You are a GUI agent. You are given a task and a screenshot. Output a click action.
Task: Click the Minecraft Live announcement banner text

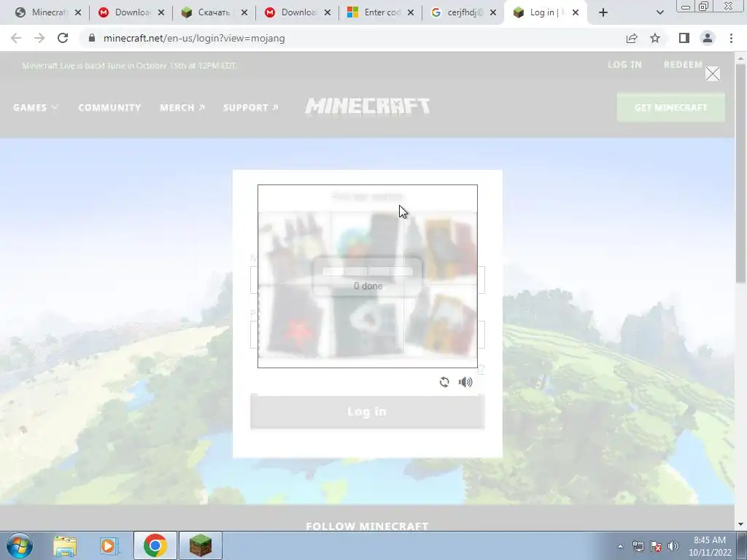129,66
